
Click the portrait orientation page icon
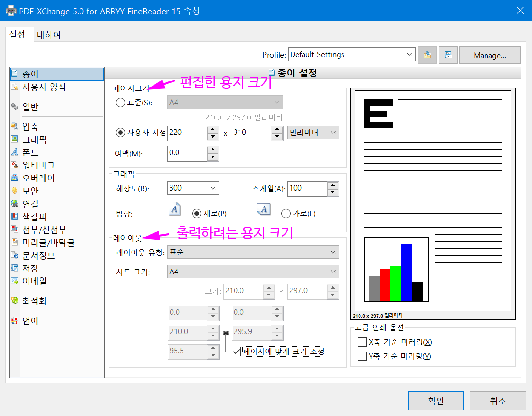(x=175, y=209)
